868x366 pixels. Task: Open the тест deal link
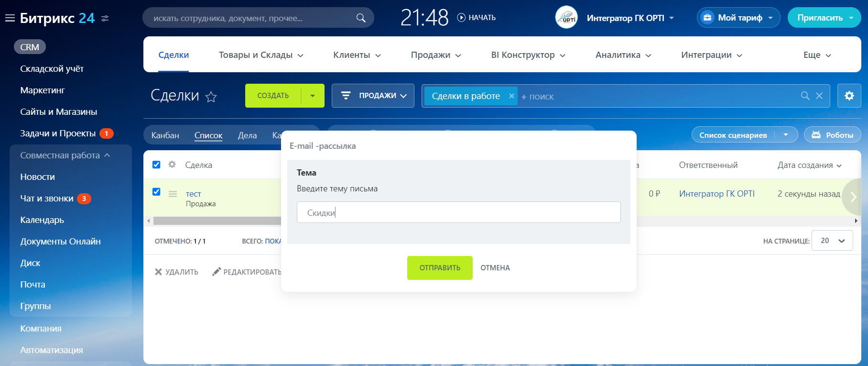point(193,194)
